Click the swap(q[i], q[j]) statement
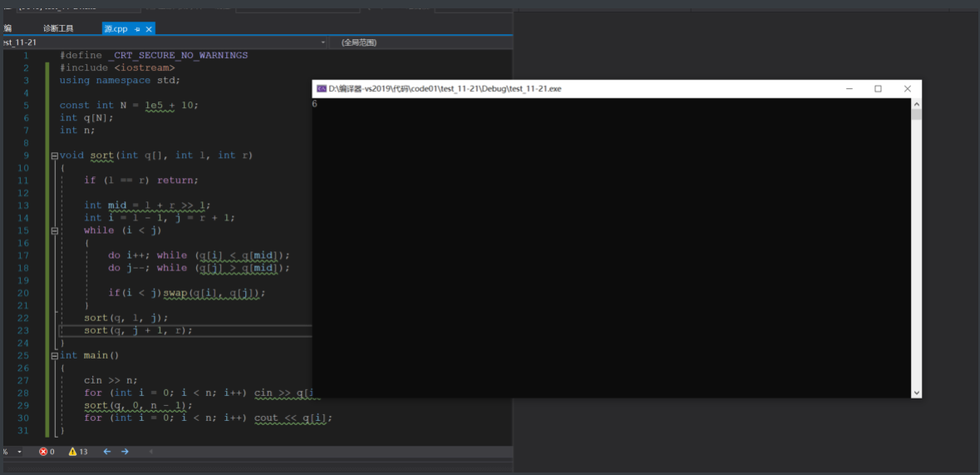 coord(214,293)
